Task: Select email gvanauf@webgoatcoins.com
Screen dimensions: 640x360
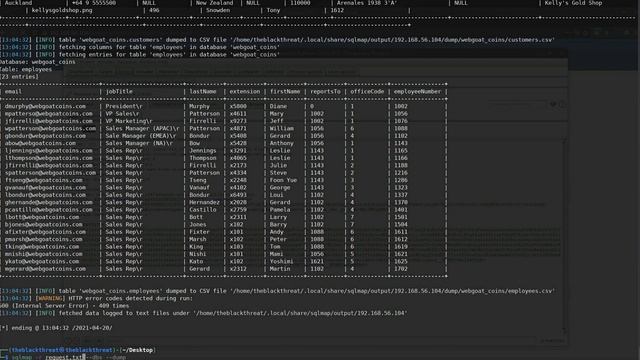Action: (45, 187)
